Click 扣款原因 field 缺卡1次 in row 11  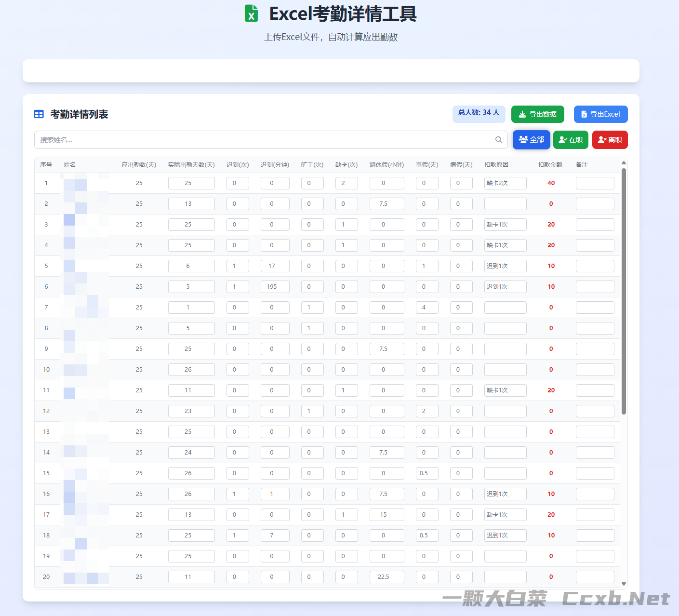coord(506,390)
